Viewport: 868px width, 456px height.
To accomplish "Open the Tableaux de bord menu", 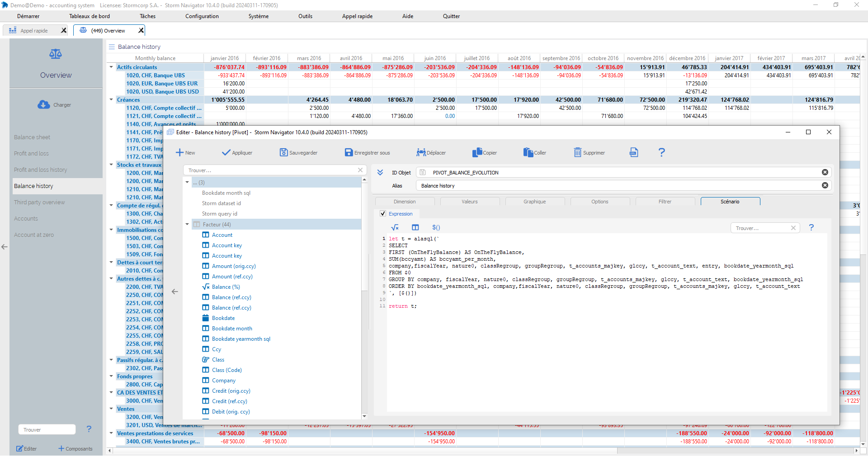I will pyautogui.click(x=90, y=16).
